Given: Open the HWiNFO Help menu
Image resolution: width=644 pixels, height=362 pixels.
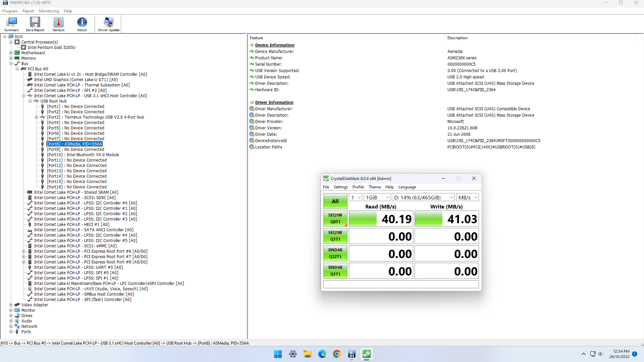Looking at the screenshot, I should (68, 11).
